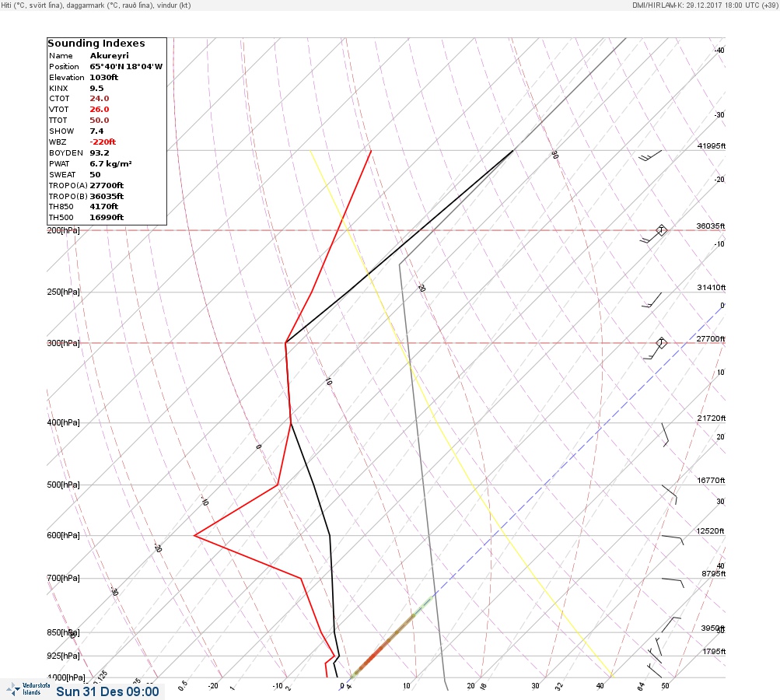Click the 'Sun 31 Des 09:00' date label
This screenshot has height=700, width=780.
point(107,691)
